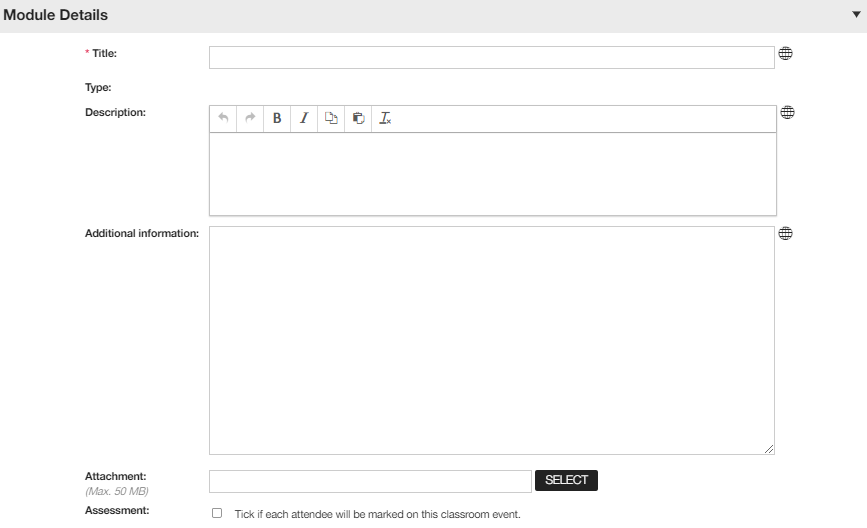Click the 'Assessment:' label
Viewport: 867px width, 528px height.
coord(117,510)
